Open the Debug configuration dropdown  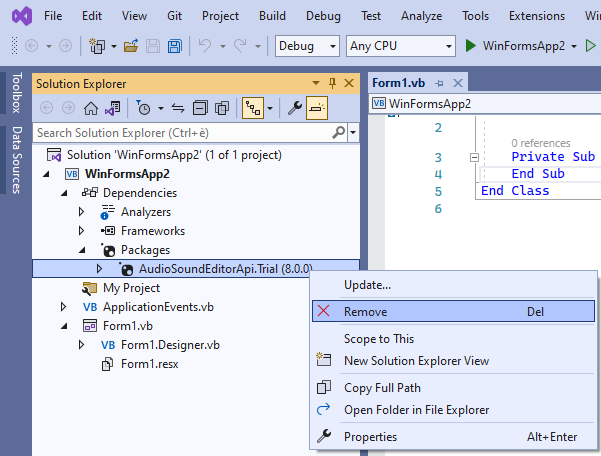coord(307,46)
